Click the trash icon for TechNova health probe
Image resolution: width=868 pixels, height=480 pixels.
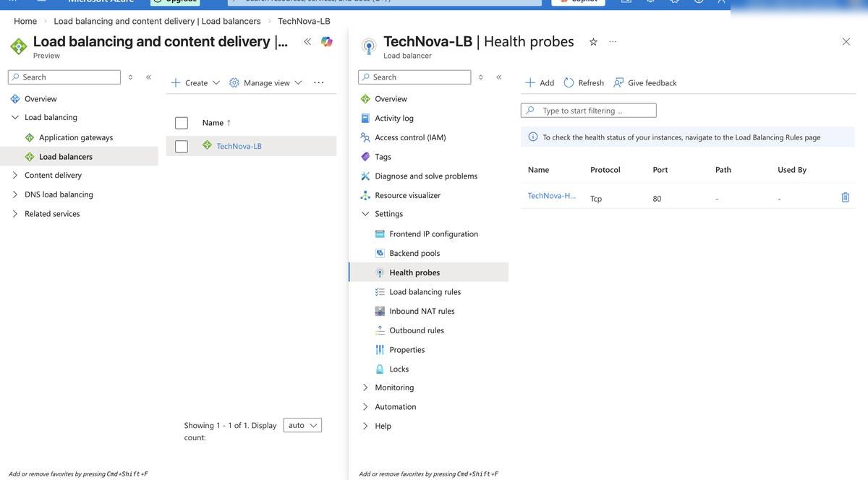point(845,197)
